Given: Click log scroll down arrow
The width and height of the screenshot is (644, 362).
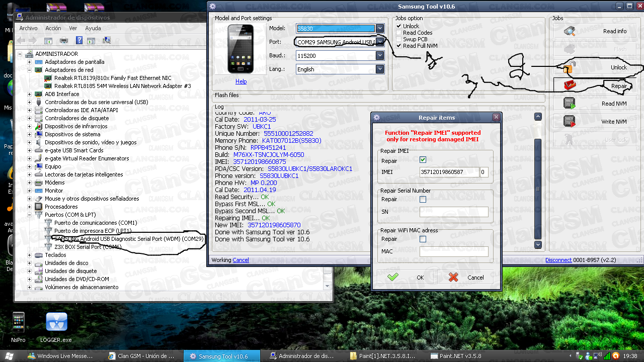Looking at the screenshot, I should click(538, 245).
